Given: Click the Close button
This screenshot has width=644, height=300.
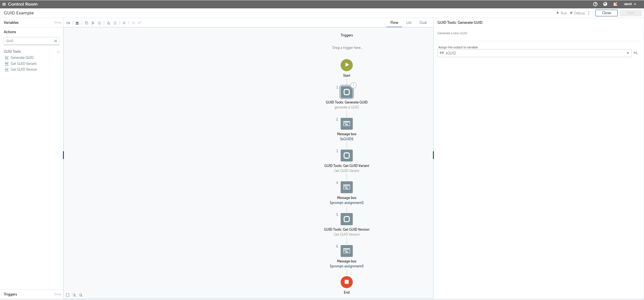Looking at the screenshot, I should click(606, 13).
